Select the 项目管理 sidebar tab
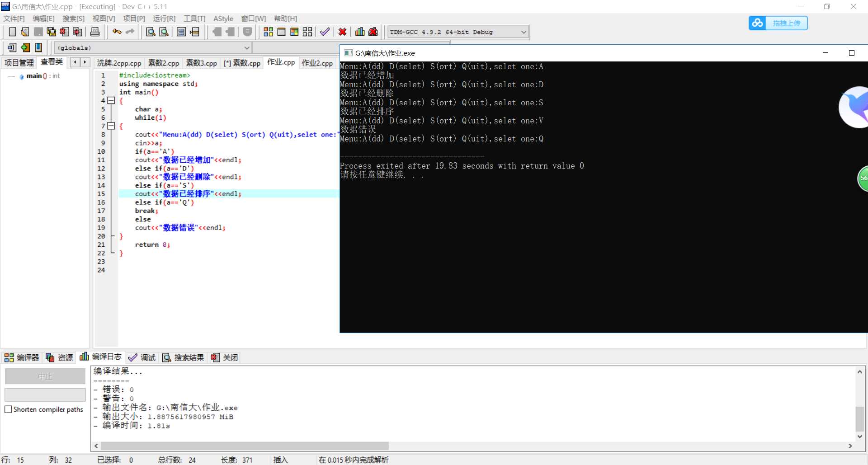 click(x=19, y=63)
